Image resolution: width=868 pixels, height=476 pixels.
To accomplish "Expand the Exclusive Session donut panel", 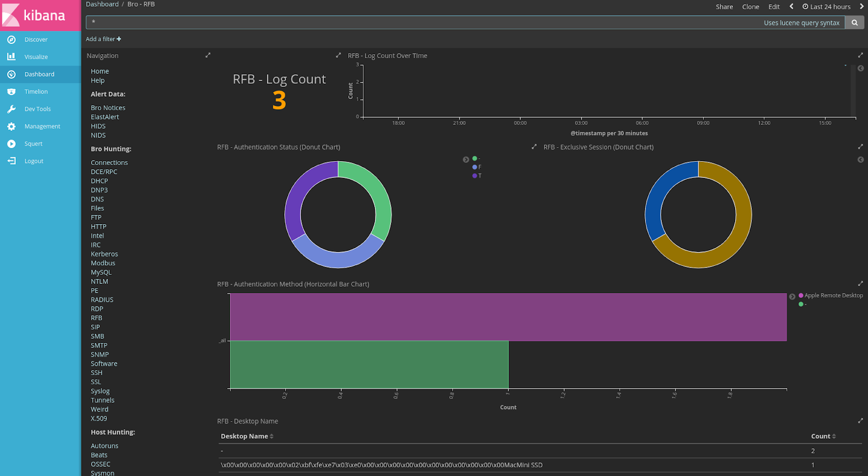I will point(860,147).
